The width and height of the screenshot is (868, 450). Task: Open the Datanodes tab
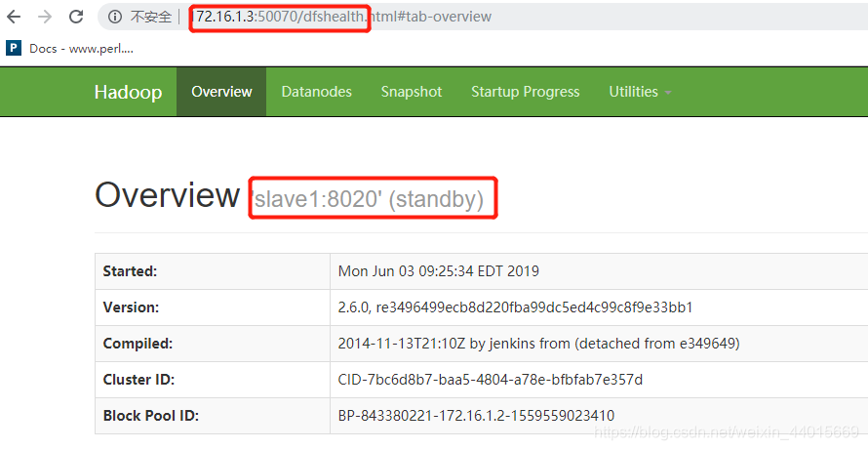[x=317, y=92]
